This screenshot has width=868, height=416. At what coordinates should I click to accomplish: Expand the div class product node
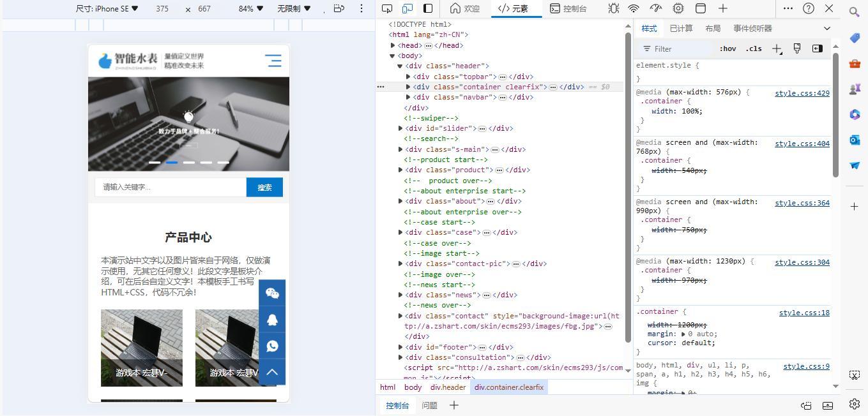pyautogui.click(x=400, y=170)
